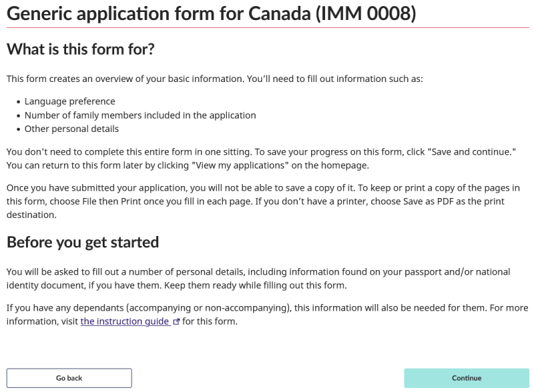Click the main IMM 0008 form title

pos(211,13)
